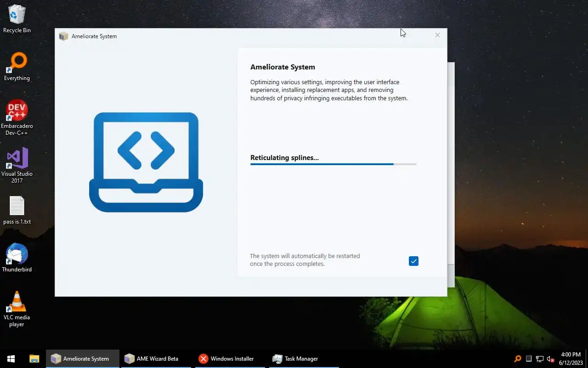The height and width of the screenshot is (368, 588).
Task: Open File Explorer from the taskbar
Action: point(34,359)
